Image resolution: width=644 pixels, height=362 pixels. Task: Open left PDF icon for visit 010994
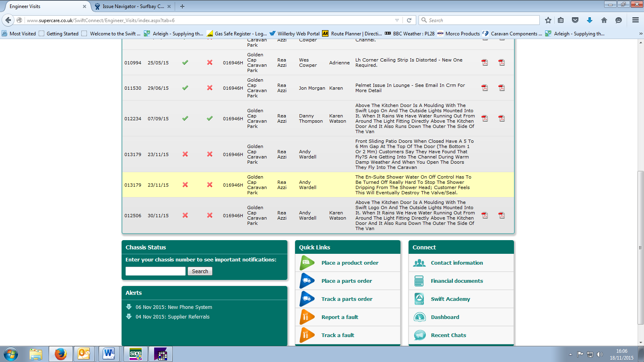(x=485, y=62)
